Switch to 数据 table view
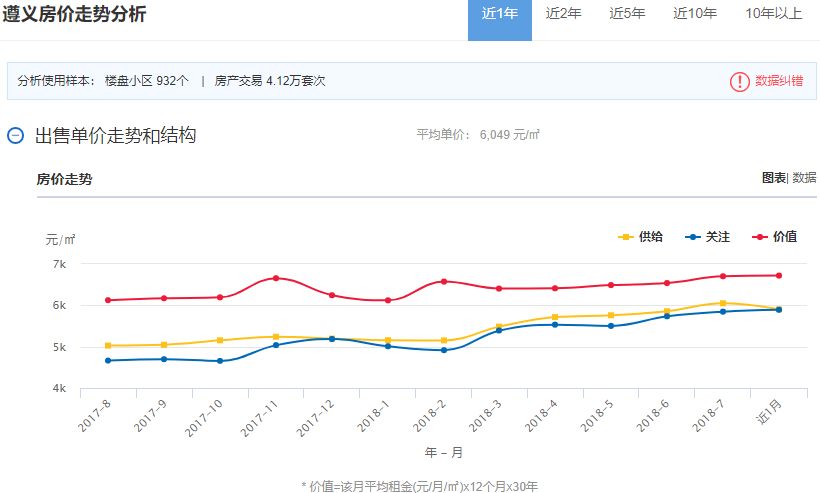Screen dimensions: 820x493 (x=804, y=177)
